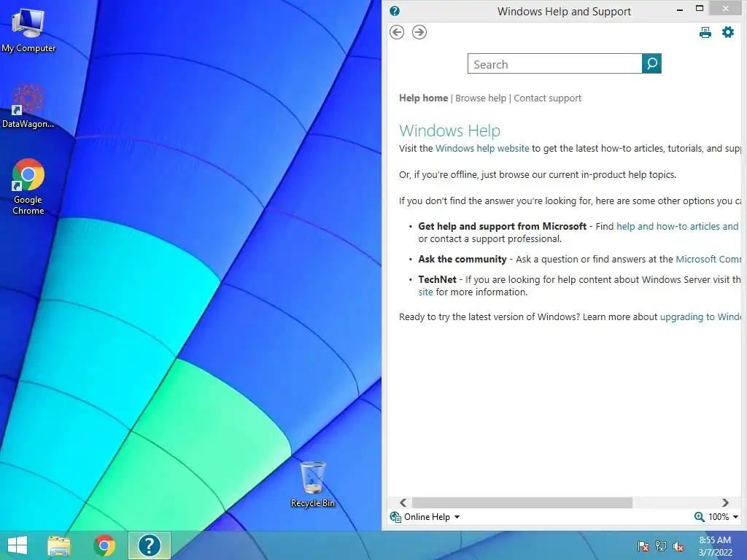Show the taskbar clock and date
747x560 pixels.
pyautogui.click(x=715, y=546)
